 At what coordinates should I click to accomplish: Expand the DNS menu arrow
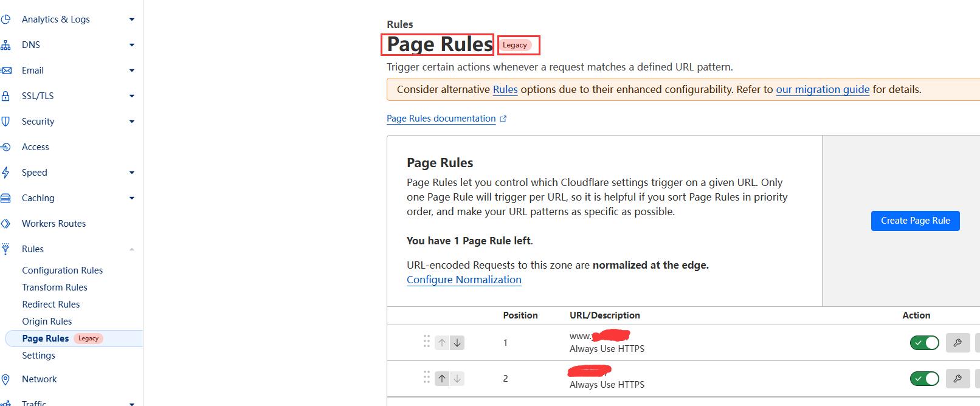pyautogui.click(x=132, y=45)
